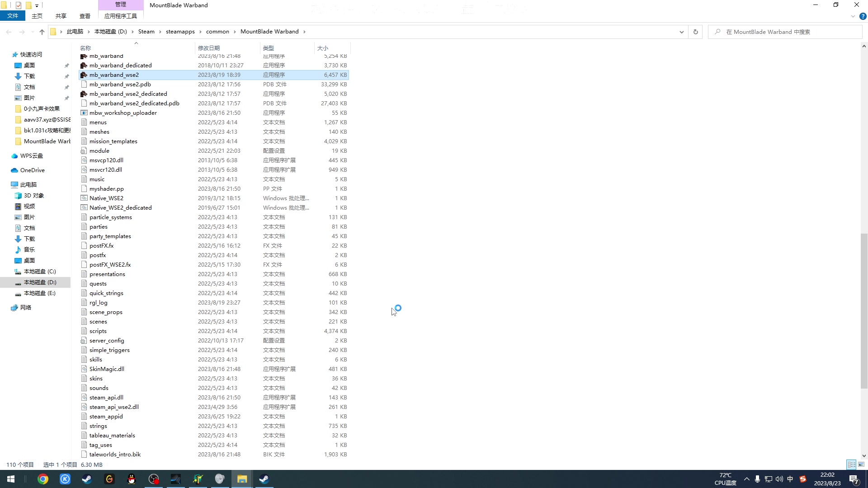Select server_config settings file icon
The image size is (868, 488).
pyautogui.click(x=84, y=341)
